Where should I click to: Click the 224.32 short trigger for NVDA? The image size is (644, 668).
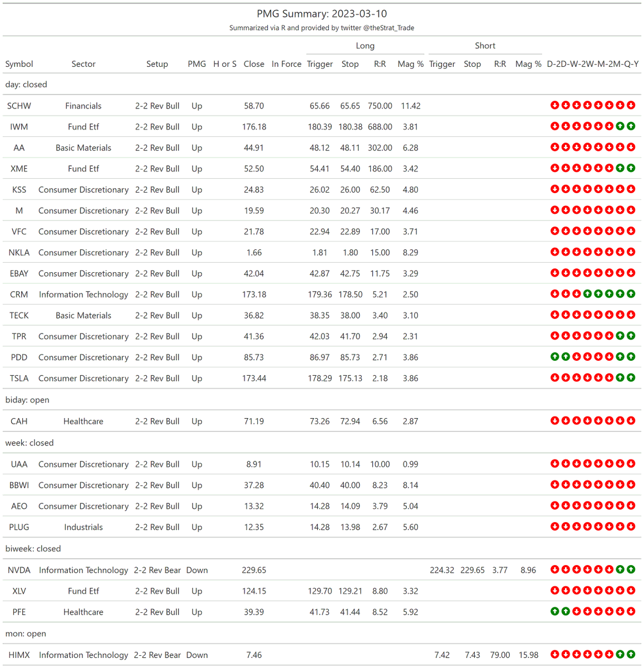click(442, 570)
